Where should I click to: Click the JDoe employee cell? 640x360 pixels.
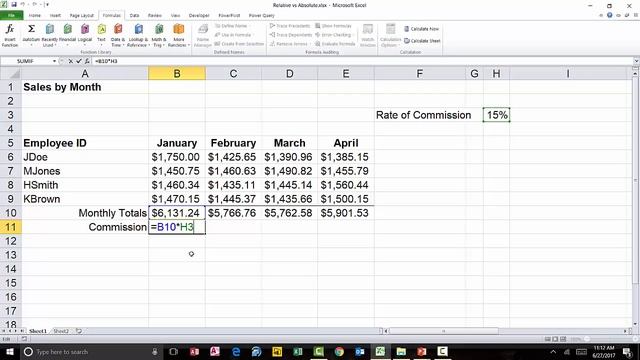click(85, 157)
